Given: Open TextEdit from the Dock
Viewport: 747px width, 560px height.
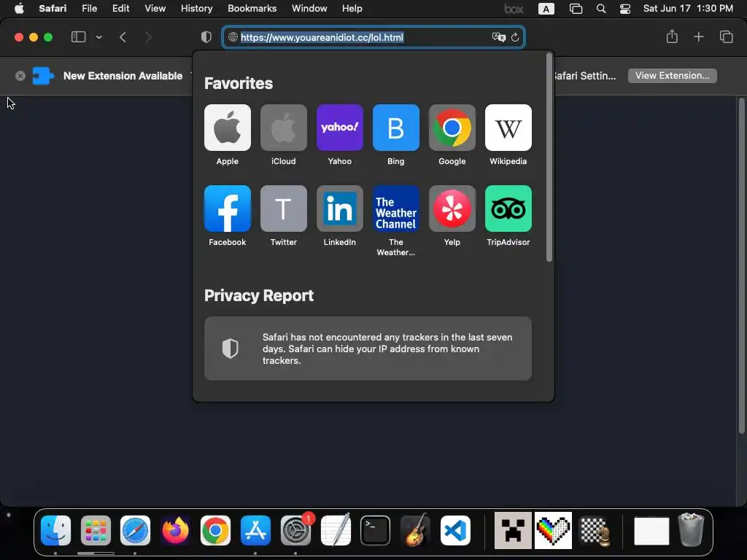Looking at the screenshot, I should click(336, 531).
